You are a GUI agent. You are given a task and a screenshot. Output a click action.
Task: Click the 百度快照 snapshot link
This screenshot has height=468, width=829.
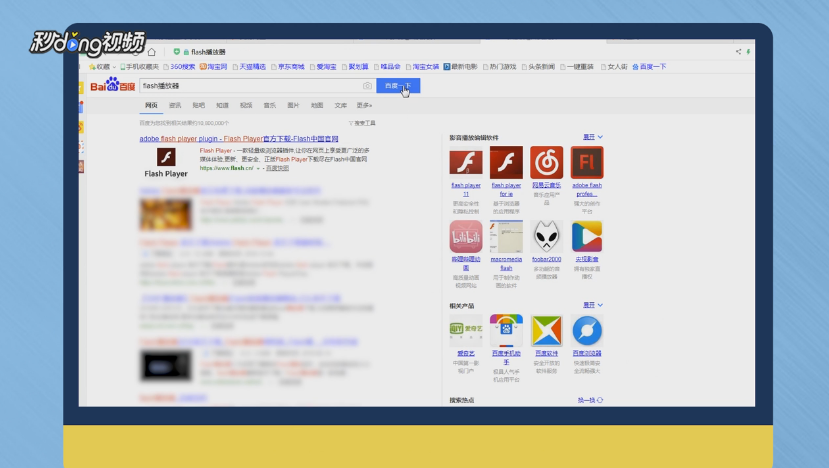click(278, 168)
